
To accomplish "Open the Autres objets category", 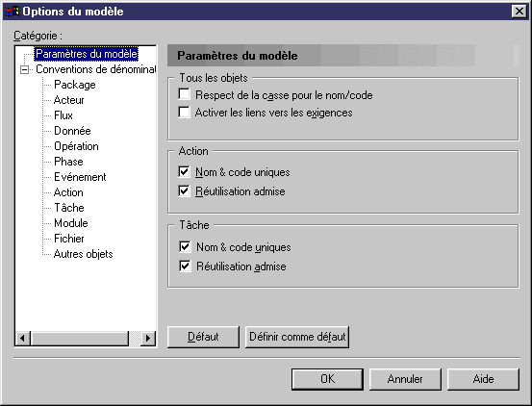I will click(83, 254).
